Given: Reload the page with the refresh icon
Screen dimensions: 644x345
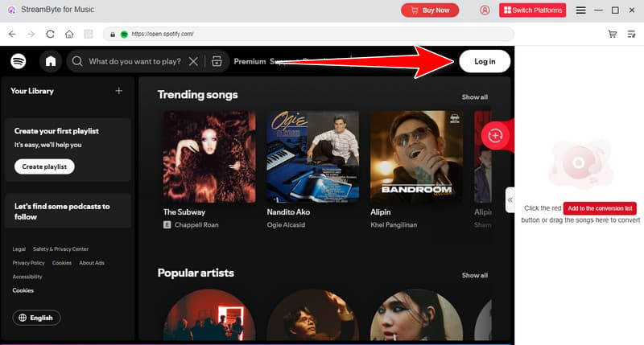Looking at the screenshot, I should pos(51,35).
